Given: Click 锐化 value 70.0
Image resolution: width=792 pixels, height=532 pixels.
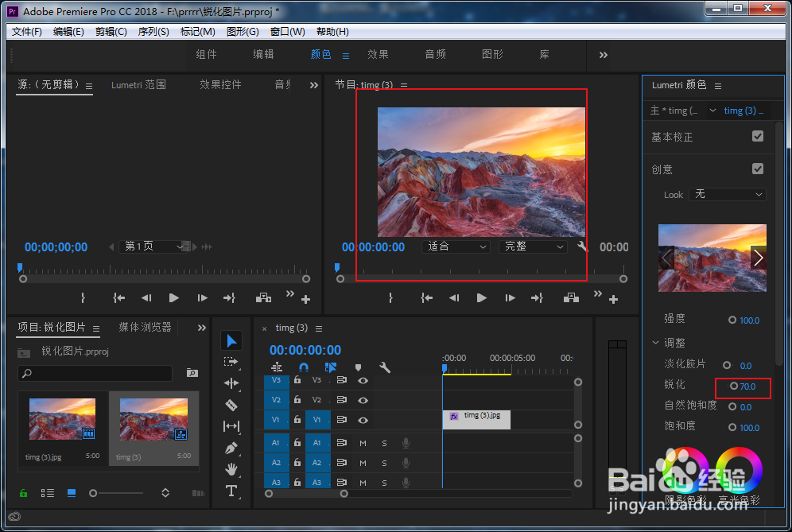Looking at the screenshot, I should [x=747, y=386].
